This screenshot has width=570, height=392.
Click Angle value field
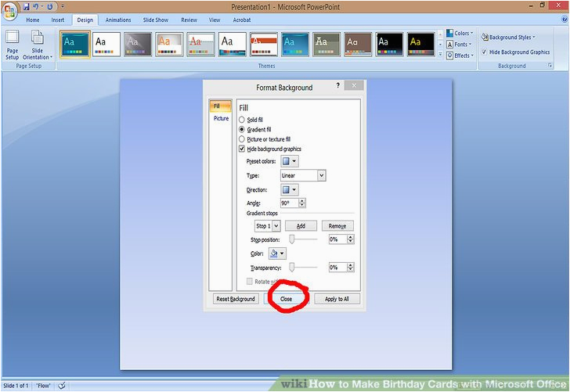(290, 203)
